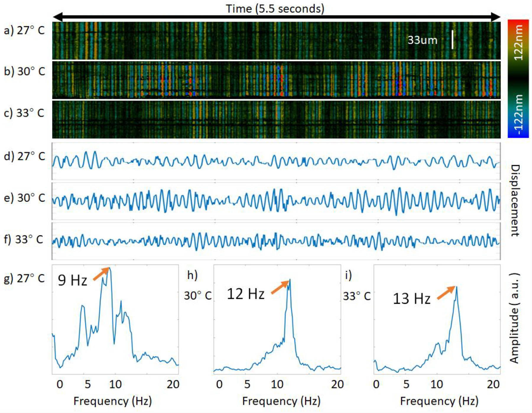Click the '5' tick under plot g

pyautogui.click(x=88, y=384)
